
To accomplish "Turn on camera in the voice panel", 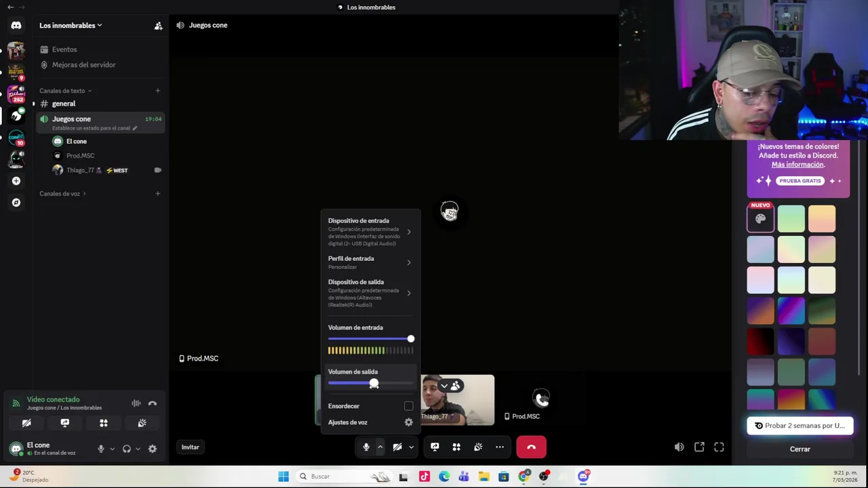I will click(26, 423).
